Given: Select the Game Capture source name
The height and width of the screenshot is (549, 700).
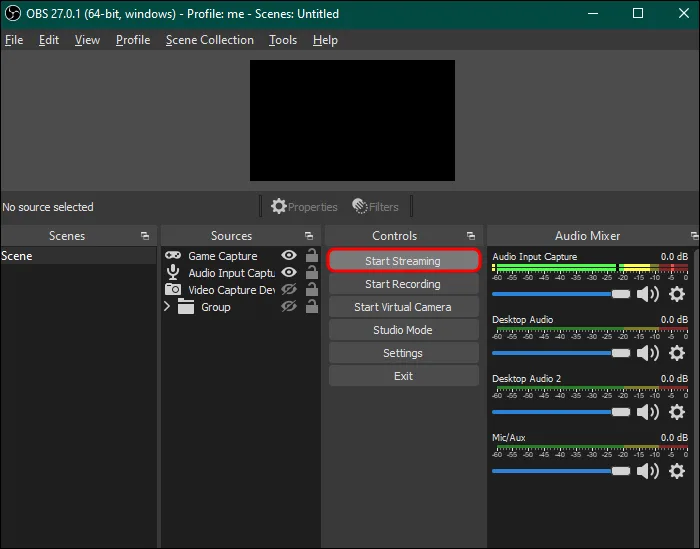Looking at the screenshot, I should 223,256.
